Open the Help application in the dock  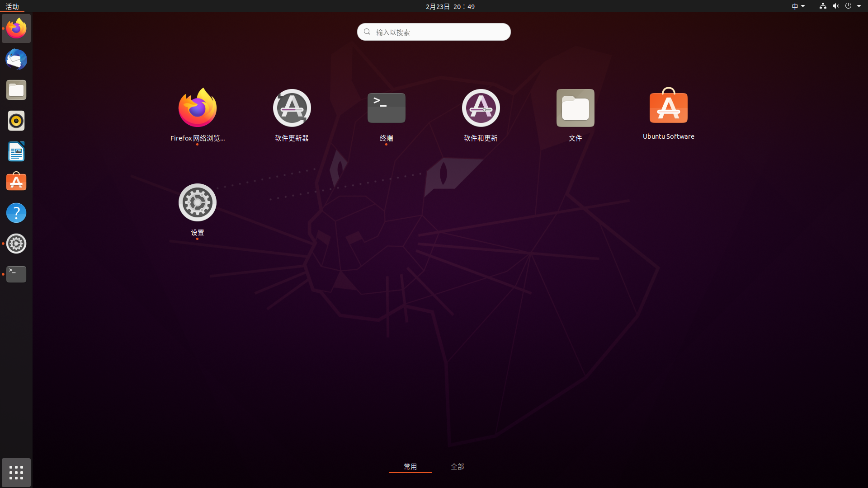coord(16,213)
